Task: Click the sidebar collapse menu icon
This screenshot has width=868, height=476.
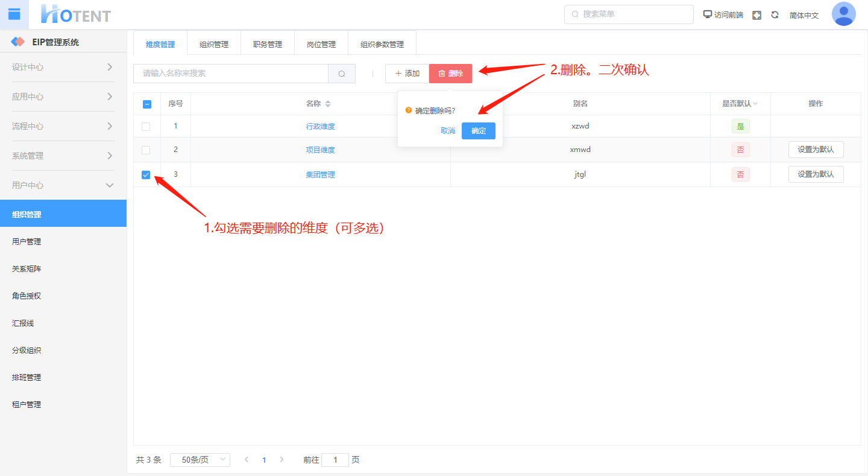Action: 14,14
